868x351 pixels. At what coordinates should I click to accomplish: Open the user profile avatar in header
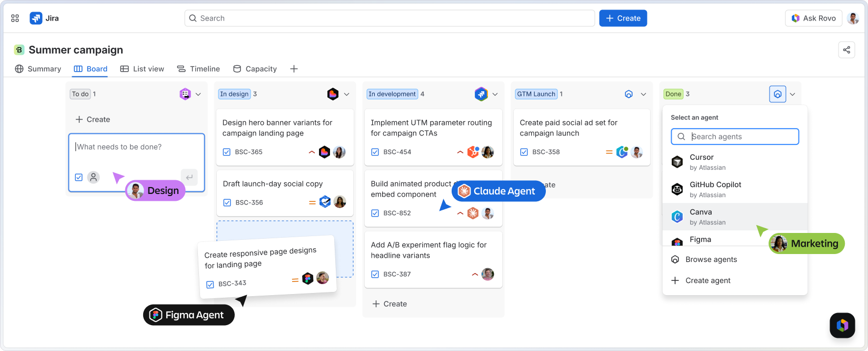(853, 18)
